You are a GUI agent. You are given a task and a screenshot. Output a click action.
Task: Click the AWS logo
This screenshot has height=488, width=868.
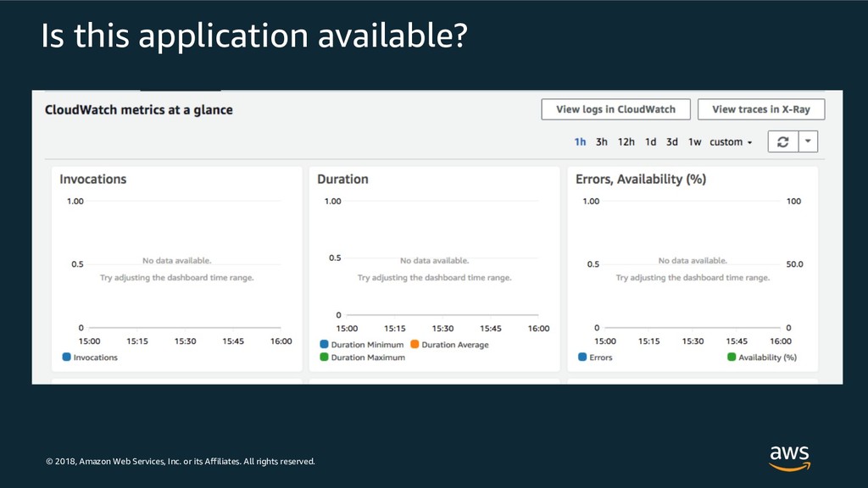(x=789, y=457)
